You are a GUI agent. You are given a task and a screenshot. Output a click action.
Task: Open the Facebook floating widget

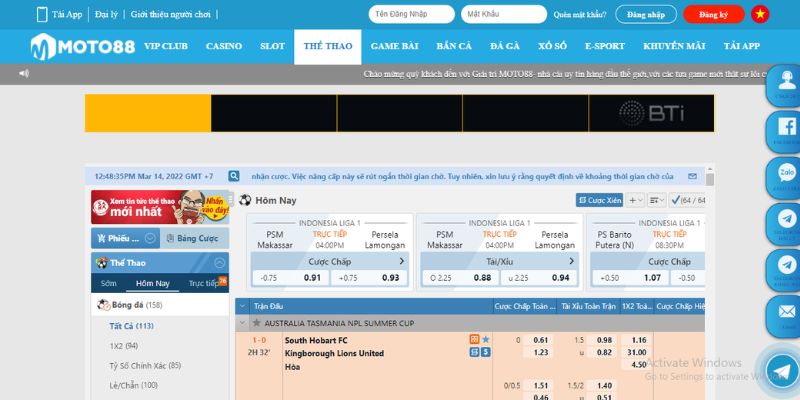[x=785, y=132]
